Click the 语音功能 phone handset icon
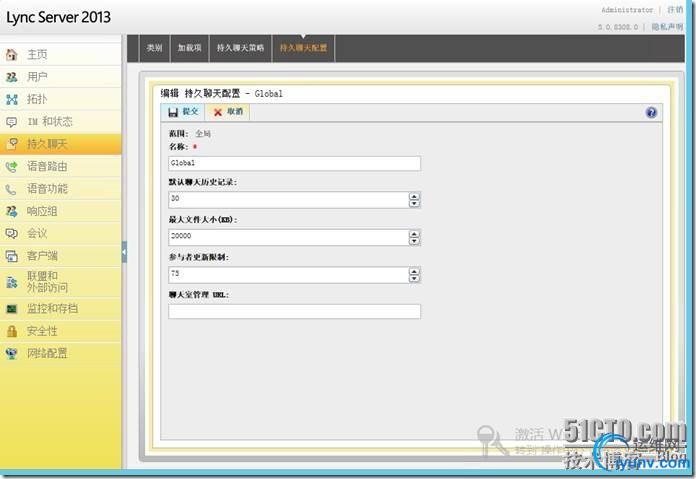This screenshot has width=696, height=479. tap(12, 189)
